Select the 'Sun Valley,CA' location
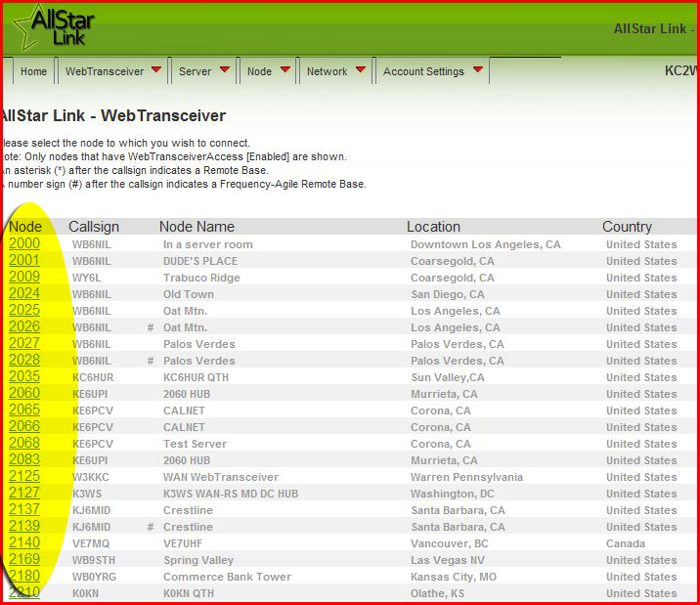 pos(448,377)
